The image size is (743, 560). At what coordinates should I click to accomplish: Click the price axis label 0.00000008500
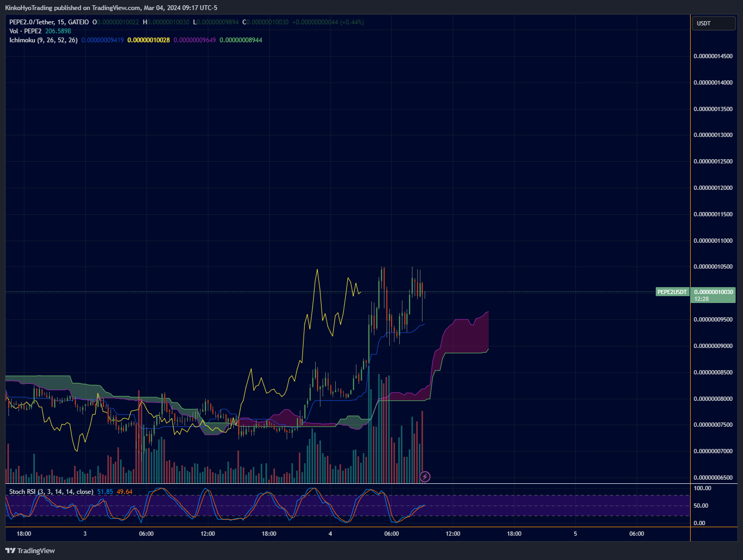(x=713, y=372)
